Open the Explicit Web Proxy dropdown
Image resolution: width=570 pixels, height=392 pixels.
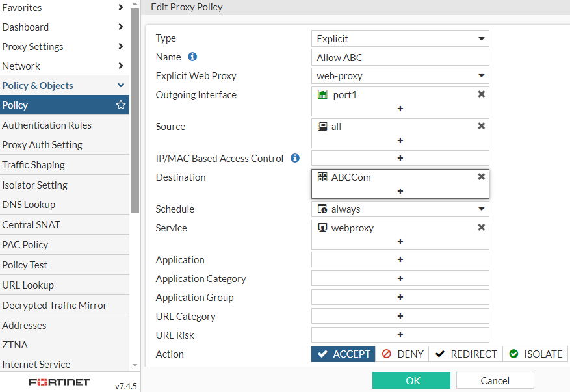[x=400, y=75]
